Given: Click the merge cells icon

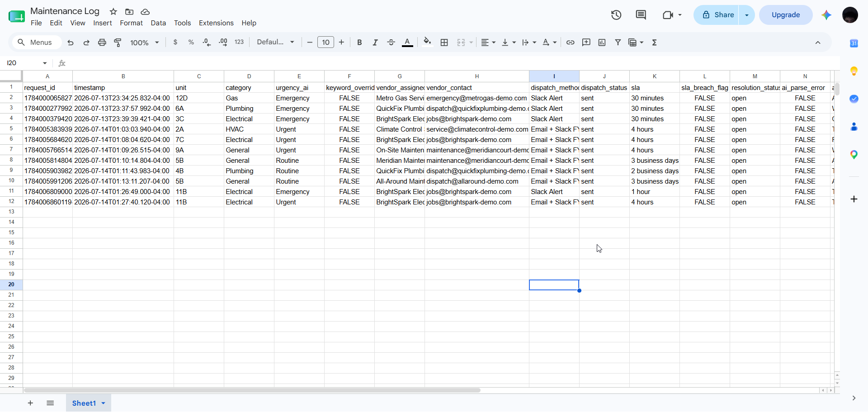Looking at the screenshot, I should (x=461, y=43).
